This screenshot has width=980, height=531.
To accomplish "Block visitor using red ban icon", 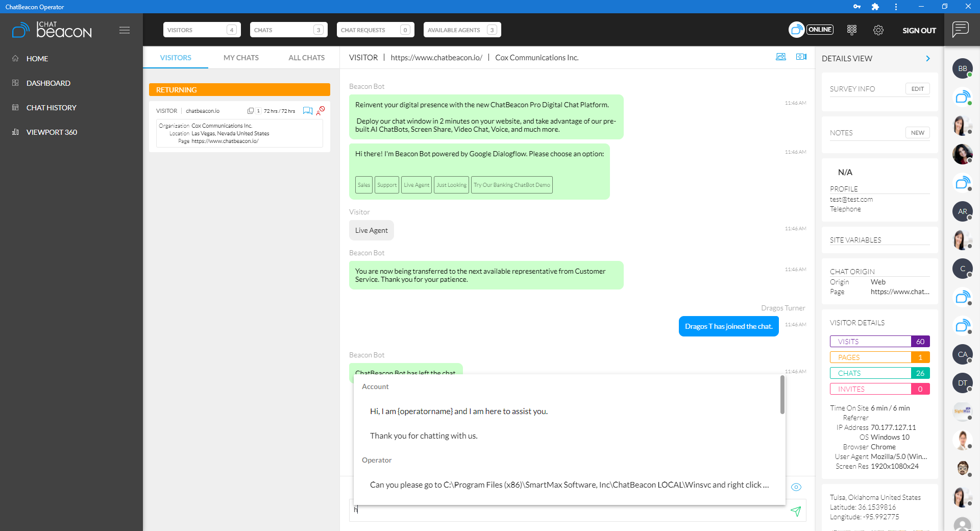I will [x=321, y=110].
